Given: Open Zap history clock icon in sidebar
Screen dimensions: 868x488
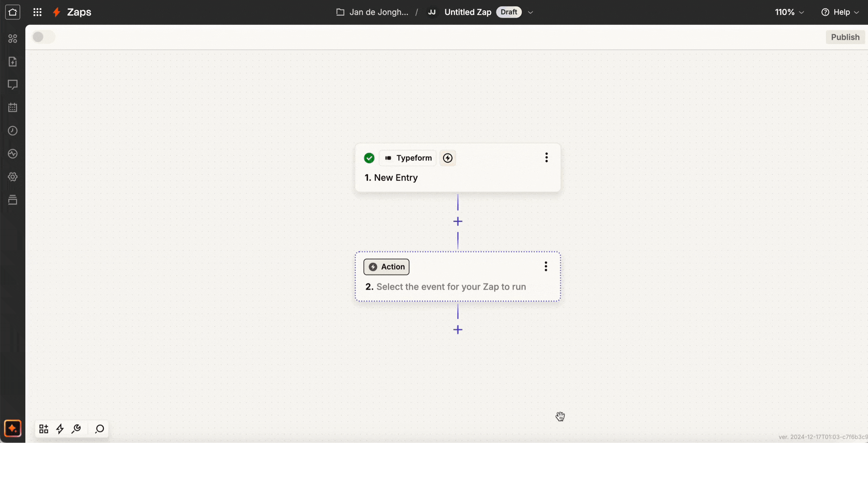Looking at the screenshot, I should (x=13, y=131).
